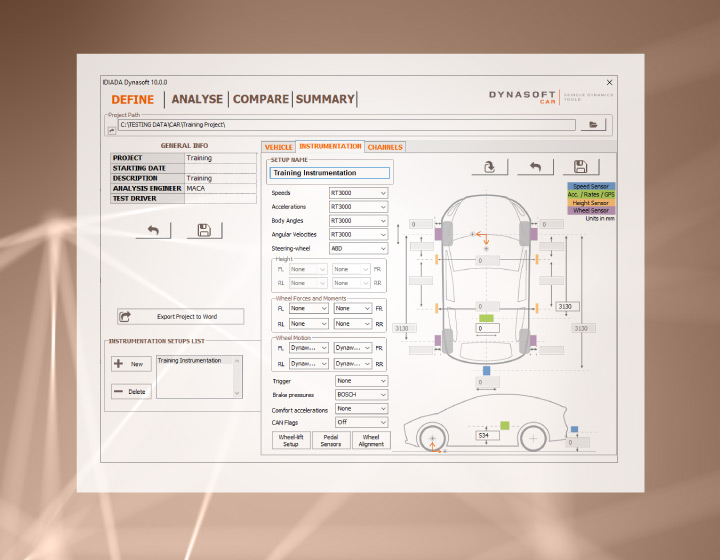
Task: Click the ANALYSIS ENGINEER value 'MACA'
Action: click(x=220, y=188)
